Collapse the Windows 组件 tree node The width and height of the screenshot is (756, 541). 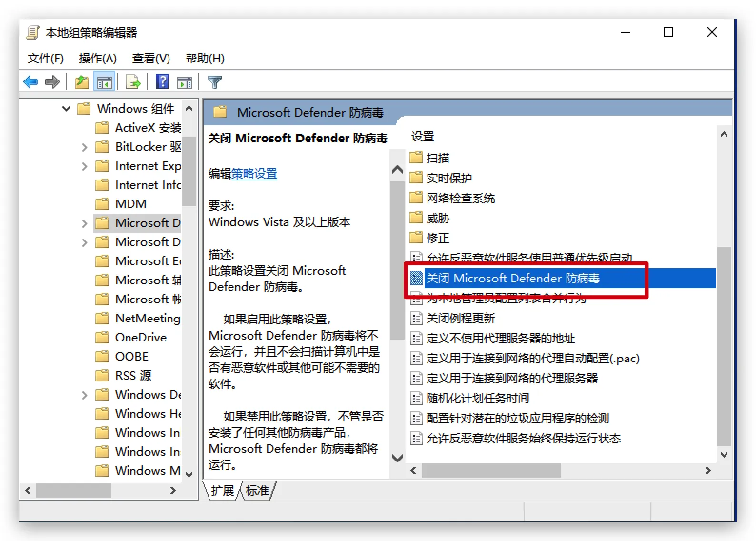tap(66, 109)
